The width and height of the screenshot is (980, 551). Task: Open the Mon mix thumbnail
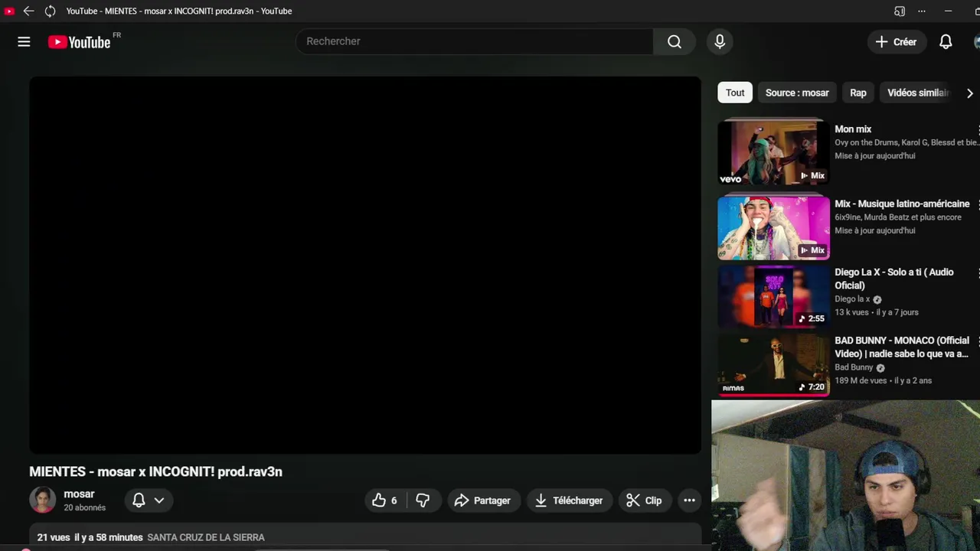tap(773, 152)
